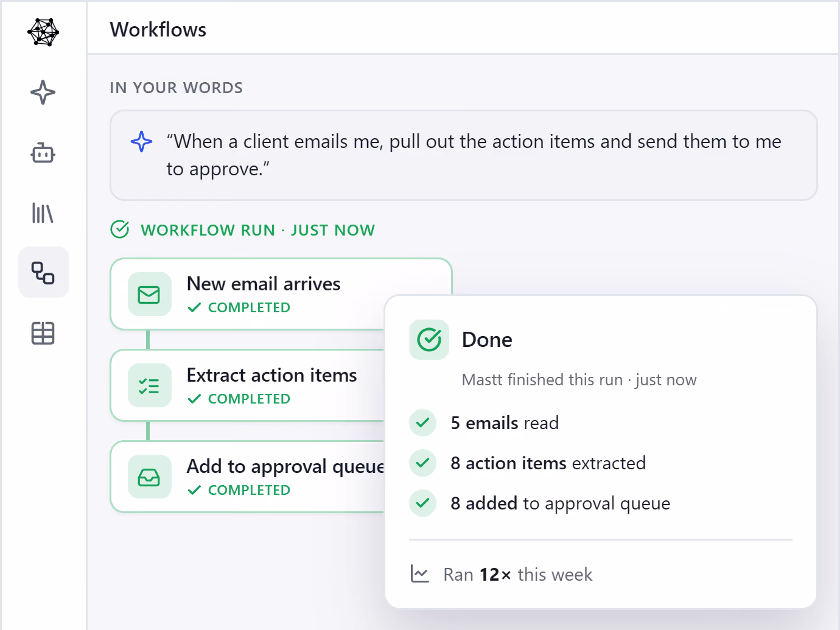Click the 8 action items extracted line
Image resolution: width=840 pixels, height=630 pixels.
[548, 463]
